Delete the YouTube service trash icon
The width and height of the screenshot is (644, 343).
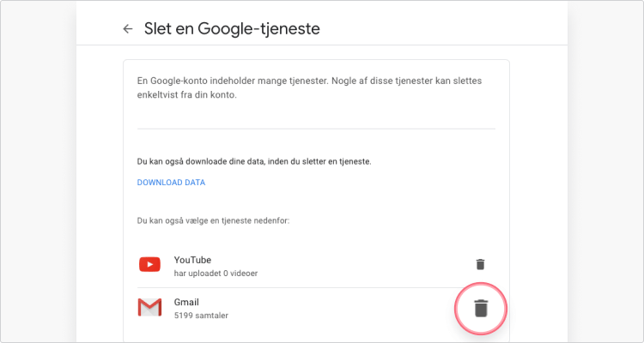[480, 264]
